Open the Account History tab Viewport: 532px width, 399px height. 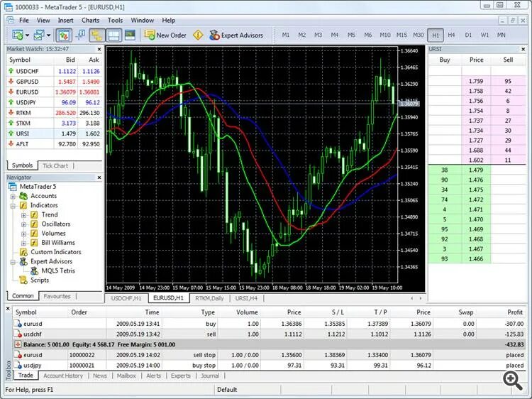tap(63, 376)
